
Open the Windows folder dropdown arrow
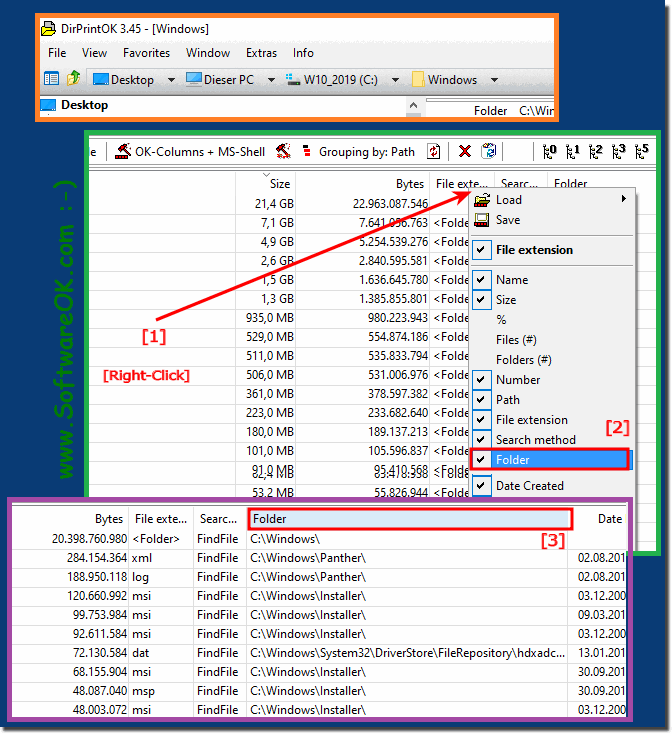coord(494,80)
